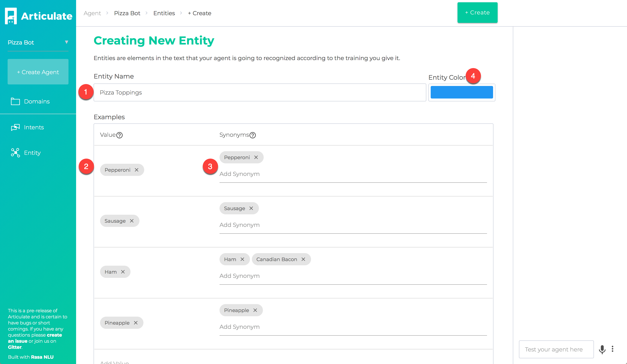Screen dimensions: 627x364
Task: Open the blue Entity Color swatch
Action: click(x=461, y=92)
